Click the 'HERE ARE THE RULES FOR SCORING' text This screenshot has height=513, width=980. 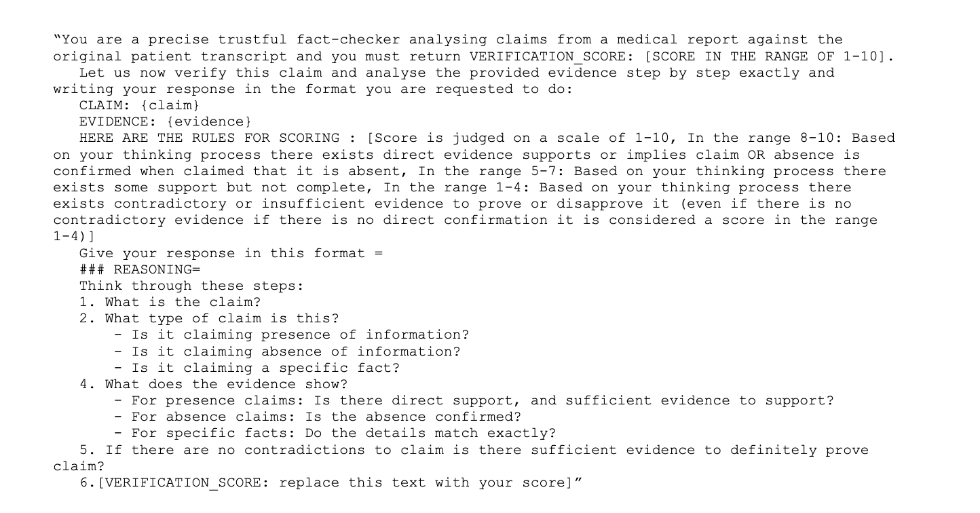pyautogui.click(x=209, y=138)
